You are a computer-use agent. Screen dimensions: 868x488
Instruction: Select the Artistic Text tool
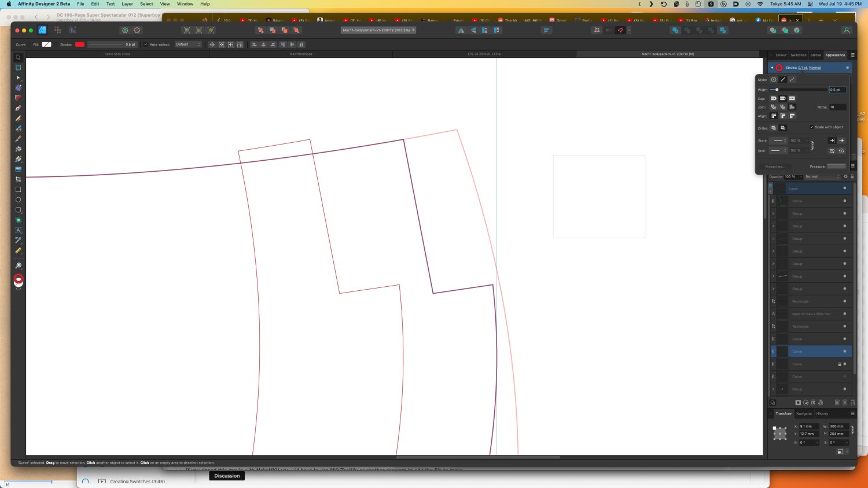(x=18, y=230)
